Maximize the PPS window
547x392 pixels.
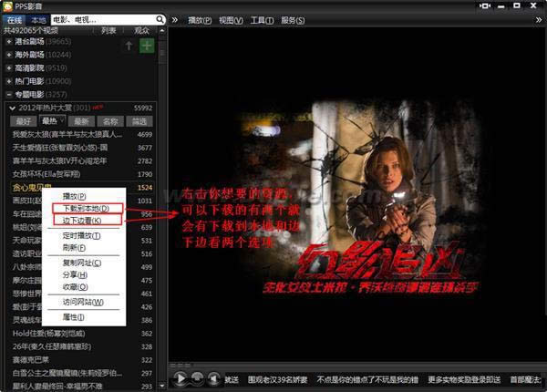click(517, 5)
